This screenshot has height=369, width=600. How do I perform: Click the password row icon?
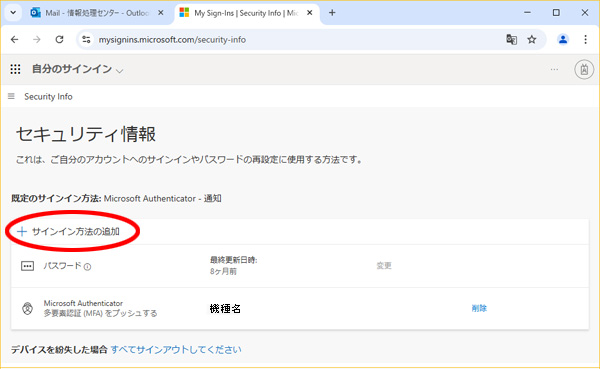pos(28,266)
